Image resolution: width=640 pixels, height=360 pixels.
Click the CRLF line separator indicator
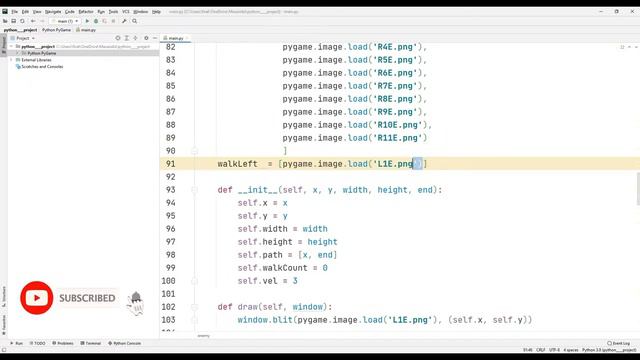[x=540, y=350]
